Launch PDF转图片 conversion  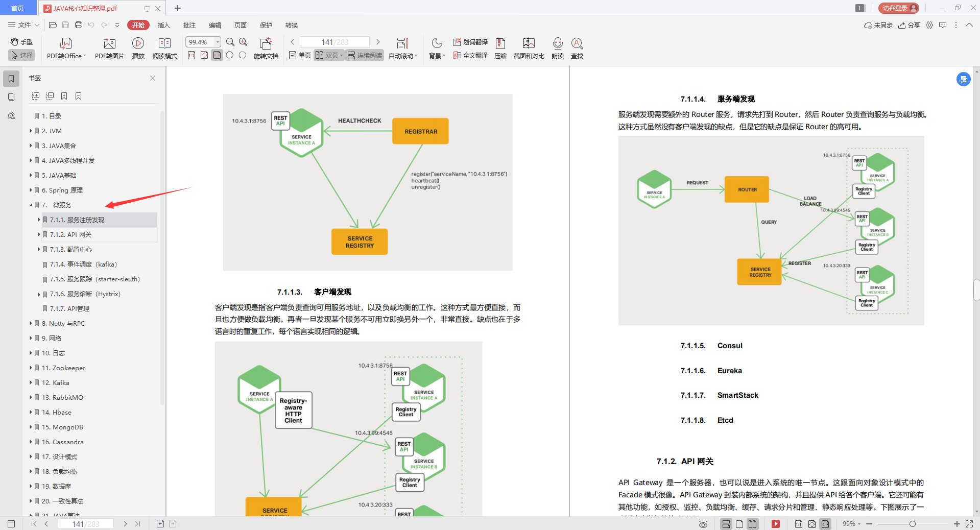[109, 47]
